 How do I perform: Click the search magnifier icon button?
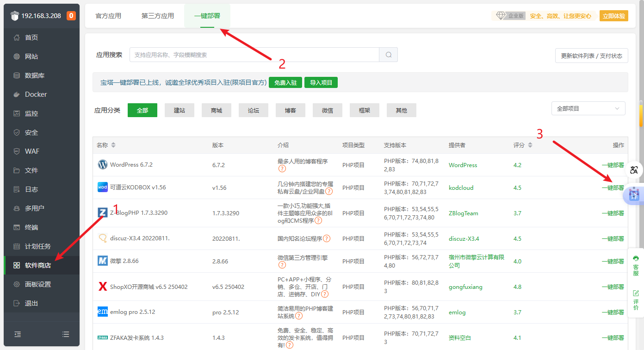coord(389,55)
